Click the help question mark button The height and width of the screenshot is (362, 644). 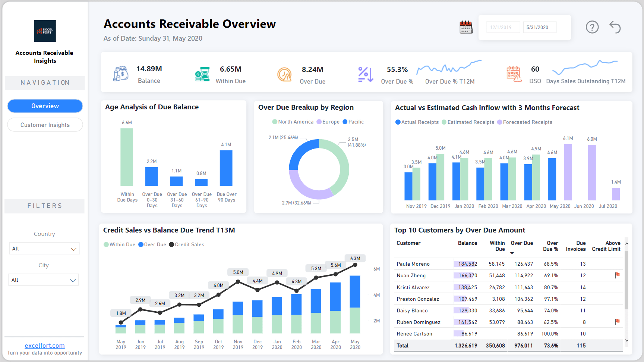(x=592, y=27)
